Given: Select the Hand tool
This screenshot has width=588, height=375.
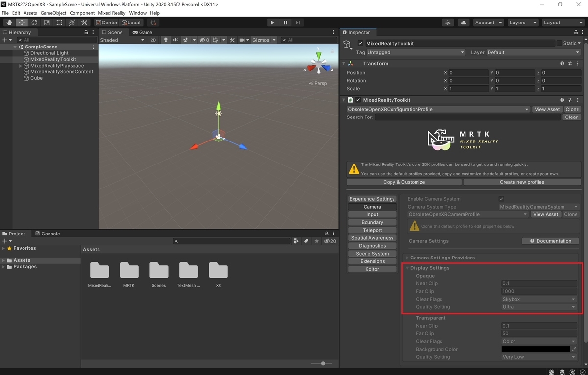Looking at the screenshot, I should click(9, 23).
